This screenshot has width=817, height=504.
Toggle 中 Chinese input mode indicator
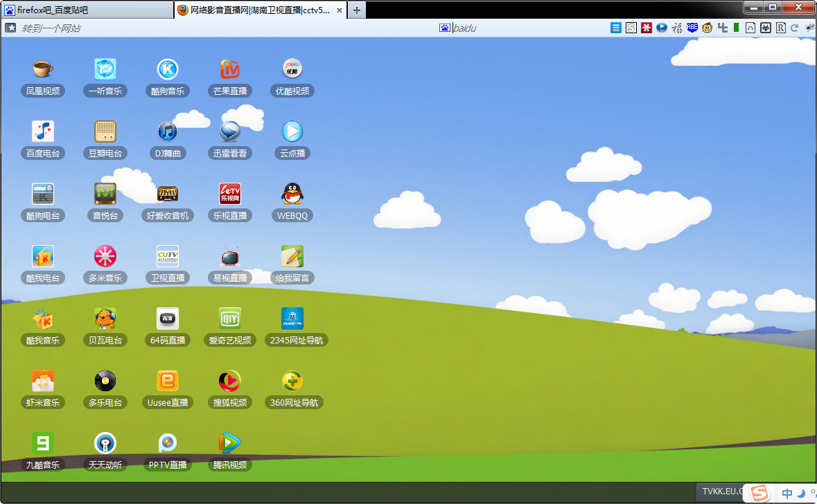[x=787, y=493]
